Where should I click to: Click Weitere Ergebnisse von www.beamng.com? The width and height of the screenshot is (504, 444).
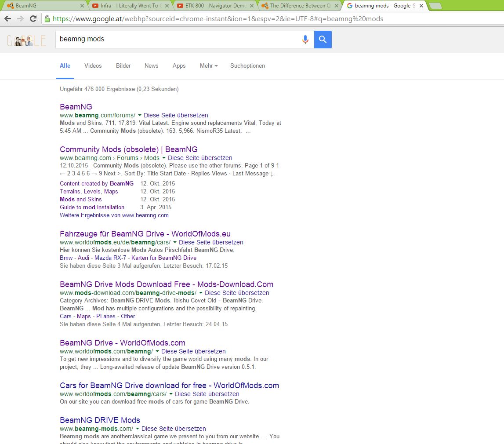pos(114,215)
